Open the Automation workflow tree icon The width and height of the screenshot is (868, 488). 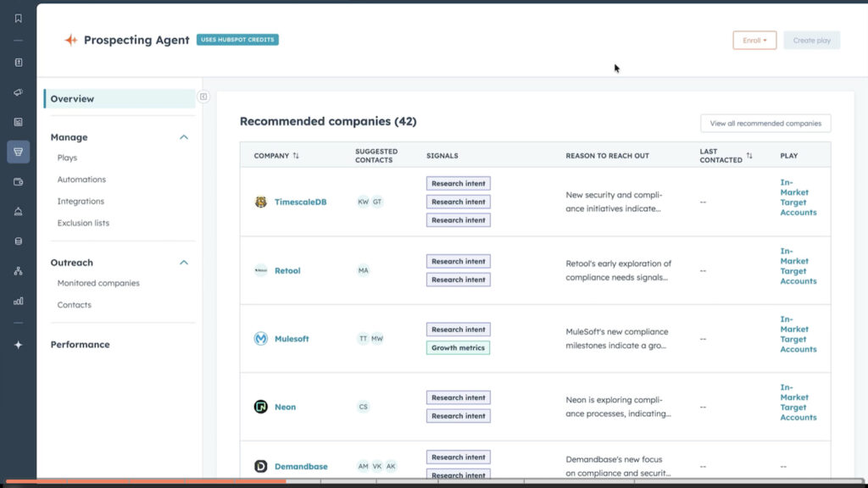(x=19, y=271)
